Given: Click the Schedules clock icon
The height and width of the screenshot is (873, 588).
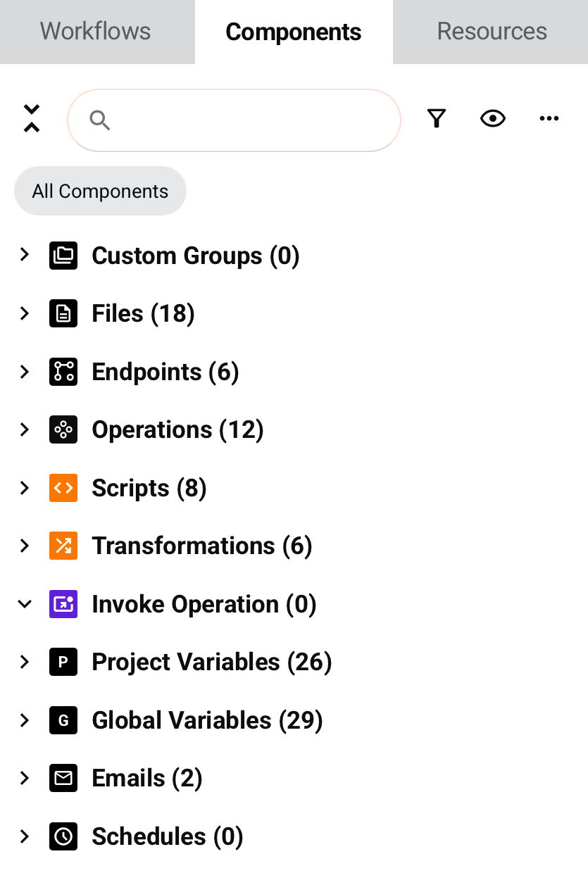Looking at the screenshot, I should pyautogui.click(x=63, y=836).
